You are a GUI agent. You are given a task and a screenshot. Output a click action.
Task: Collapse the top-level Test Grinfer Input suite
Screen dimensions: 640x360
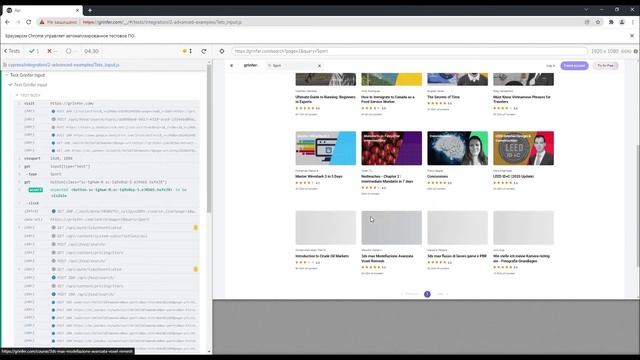pos(27,75)
